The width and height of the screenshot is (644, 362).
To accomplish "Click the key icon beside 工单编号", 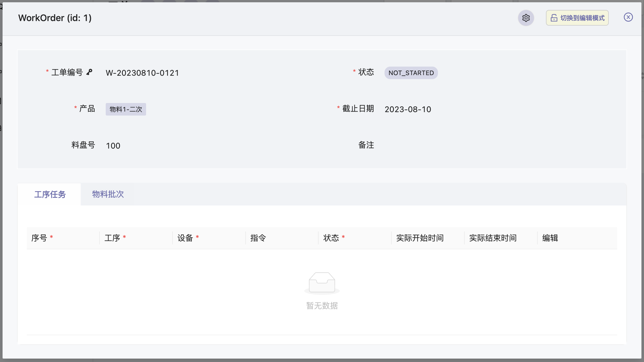I will pos(90,72).
